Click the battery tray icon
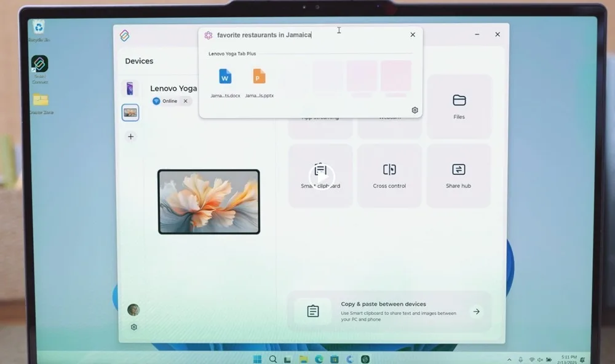The image size is (615, 364). pyautogui.click(x=549, y=360)
